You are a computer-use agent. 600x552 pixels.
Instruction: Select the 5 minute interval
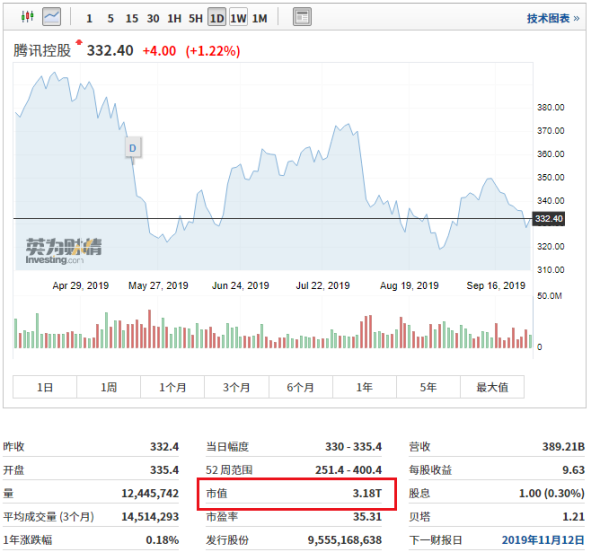111,18
